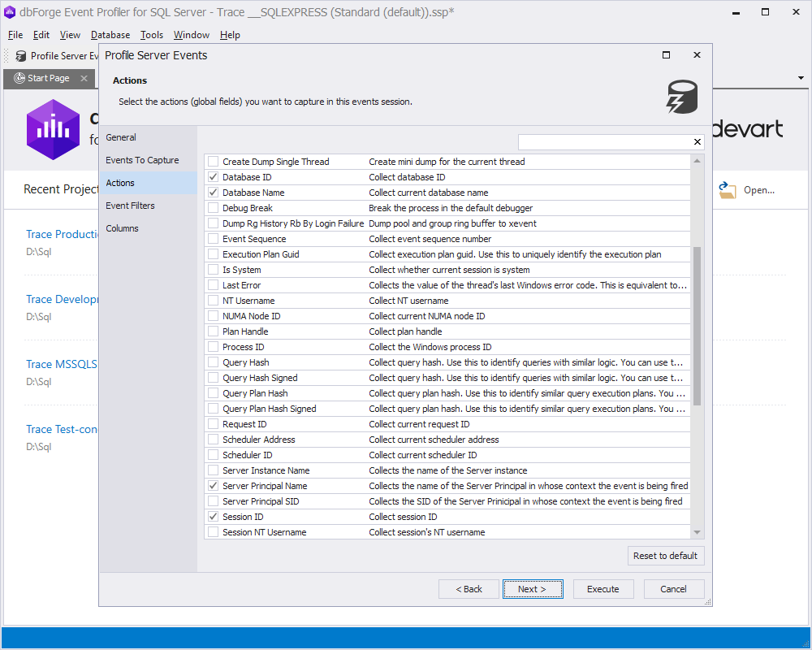The height and width of the screenshot is (650, 812).
Task: Click the dialog resize grip corner
Action: pyautogui.click(x=708, y=602)
